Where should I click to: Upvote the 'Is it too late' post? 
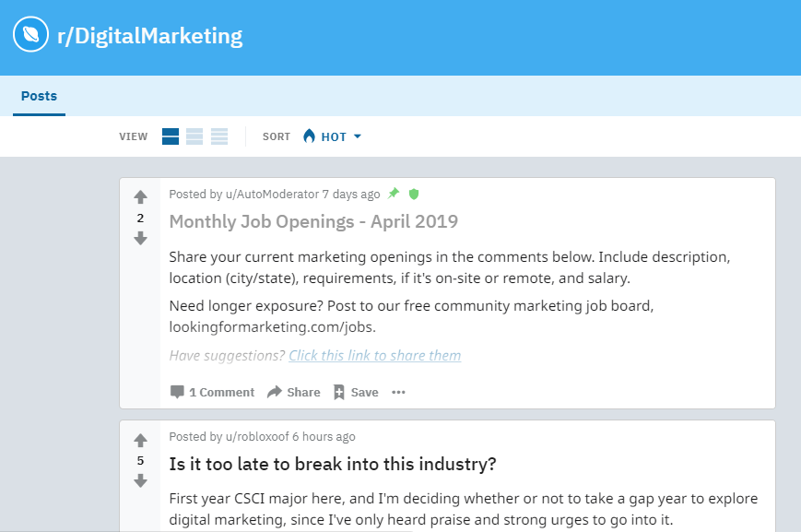click(x=140, y=440)
